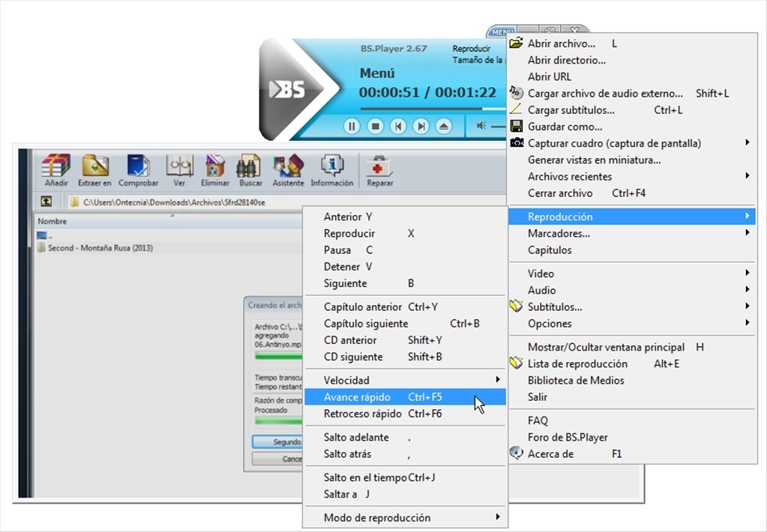
Task: Click the Eliminar icon in WinRAR toolbar
Action: 214,169
